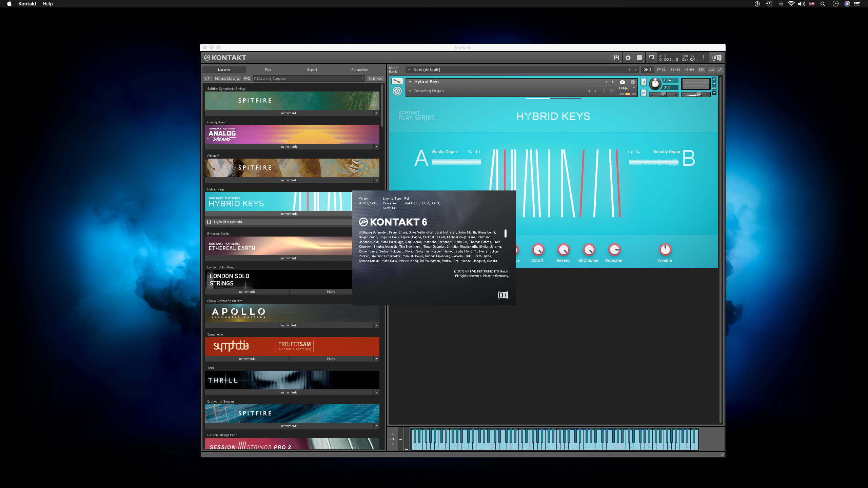Open Kontakt options gear icon
The width and height of the screenshot is (868, 488).
tap(628, 58)
